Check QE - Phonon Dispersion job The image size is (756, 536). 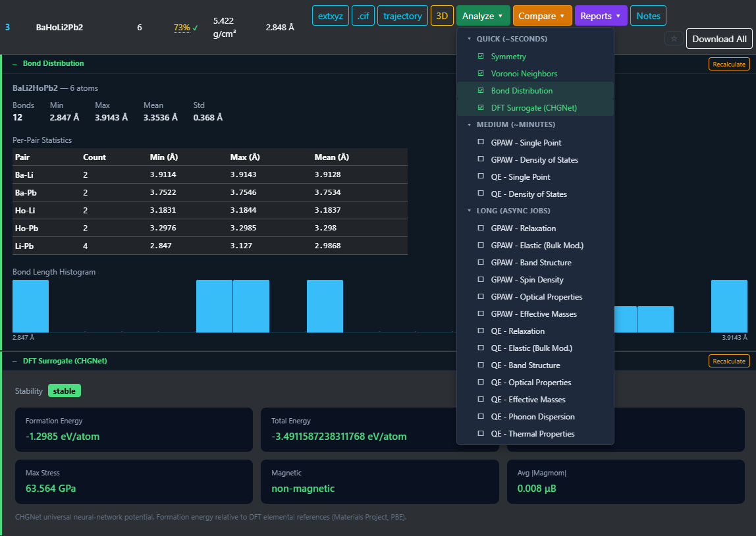click(481, 416)
